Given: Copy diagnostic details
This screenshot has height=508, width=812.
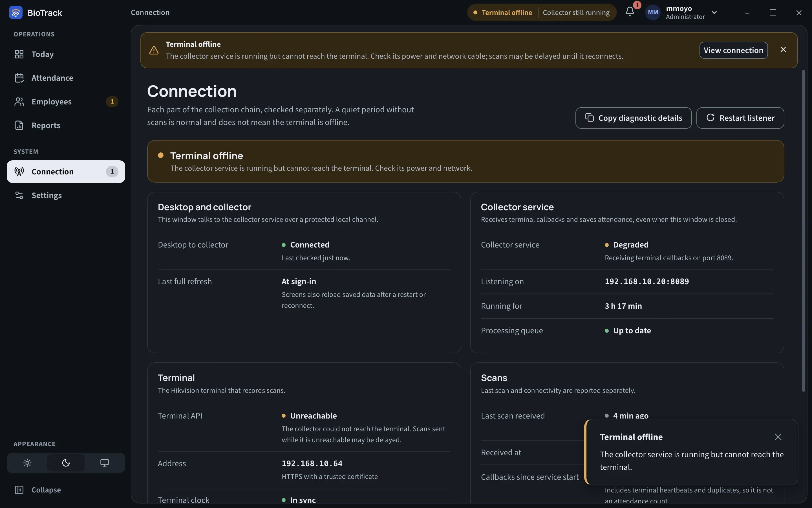Looking at the screenshot, I should coord(633,118).
